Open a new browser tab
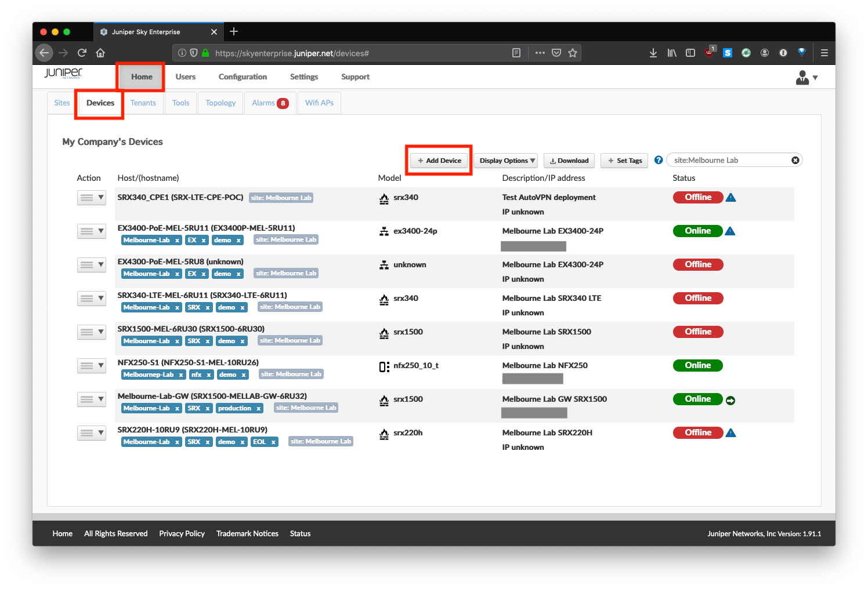The width and height of the screenshot is (868, 589). (234, 31)
